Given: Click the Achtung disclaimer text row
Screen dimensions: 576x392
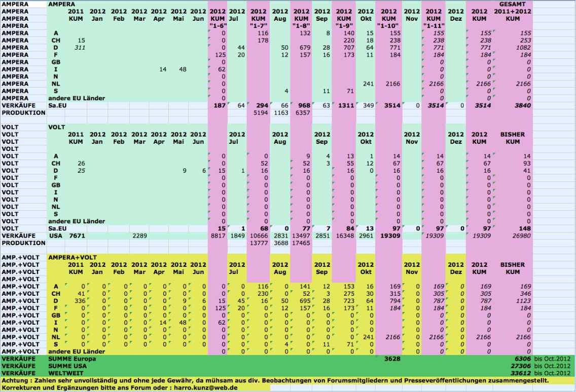Looking at the screenshot, I should click(274, 380).
